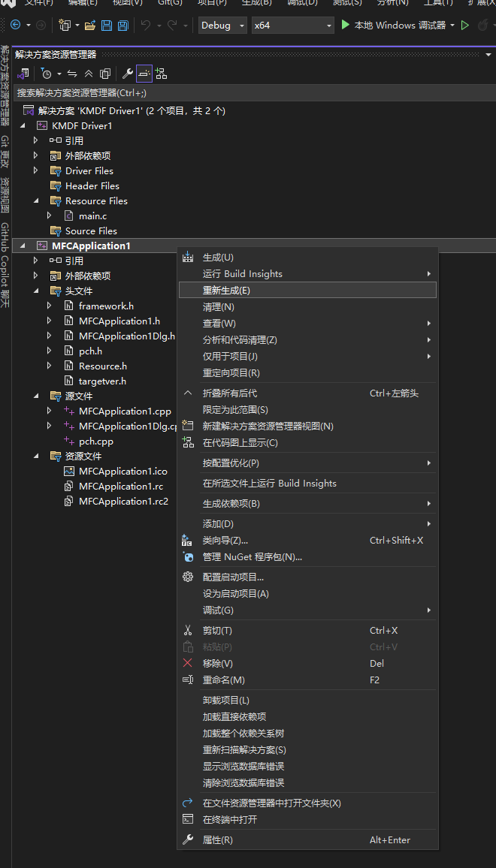Click the rename icon for 重命名(M)
496x868 pixels.
point(187,680)
